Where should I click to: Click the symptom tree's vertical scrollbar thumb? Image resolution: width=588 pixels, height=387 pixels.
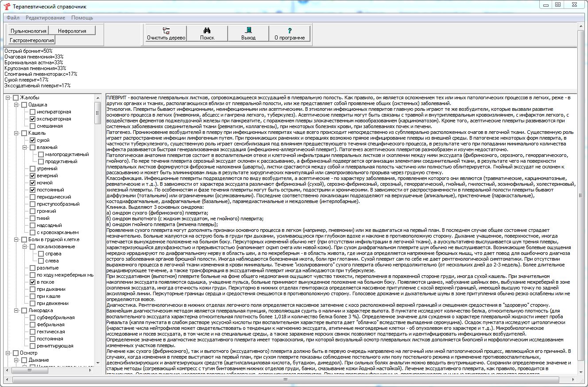98,113
